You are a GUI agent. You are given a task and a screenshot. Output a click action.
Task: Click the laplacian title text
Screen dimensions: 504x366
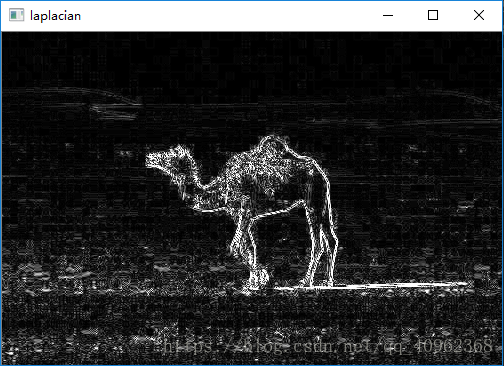tap(55, 16)
